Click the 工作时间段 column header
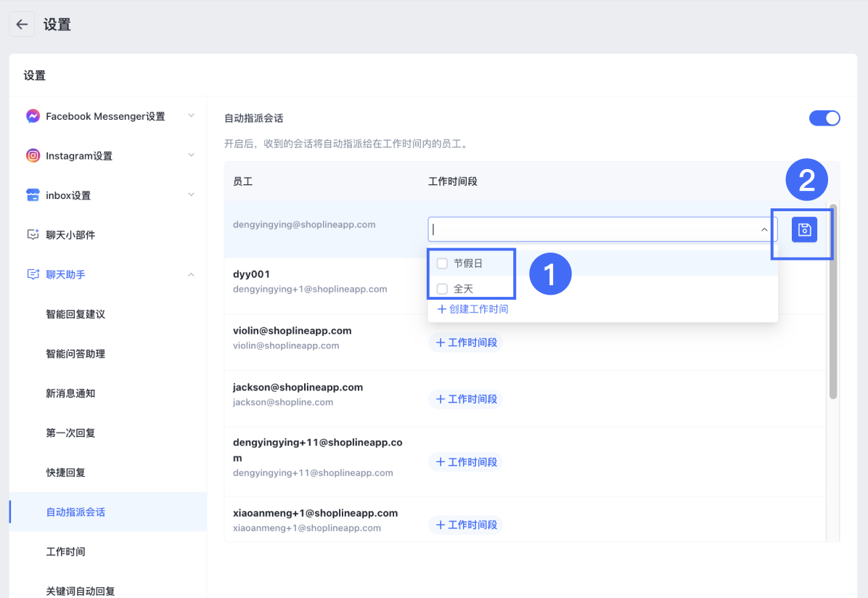The height and width of the screenshot is (598, 868). coord(453,181)
